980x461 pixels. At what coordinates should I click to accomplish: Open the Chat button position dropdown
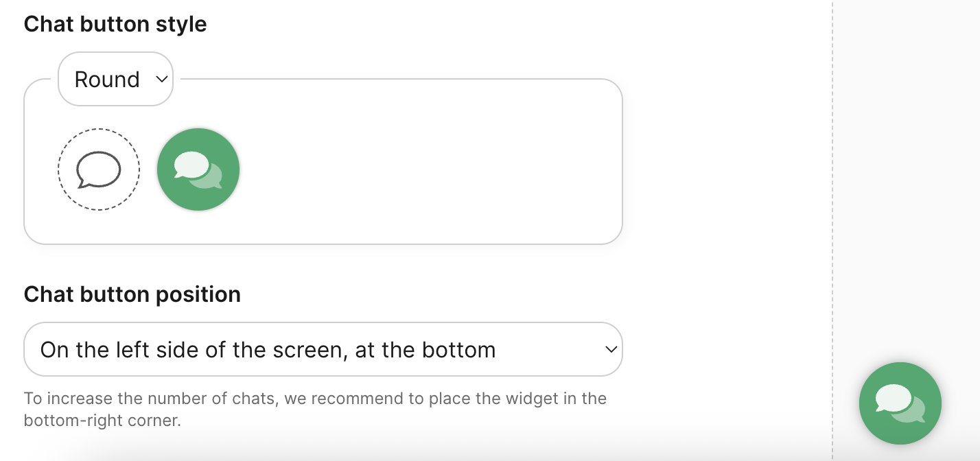pos(323,349)
